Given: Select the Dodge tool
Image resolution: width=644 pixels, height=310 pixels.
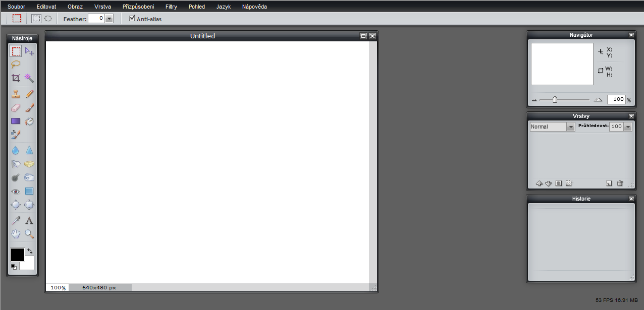Looking at the screenshot, I should [x=16, y=177].
